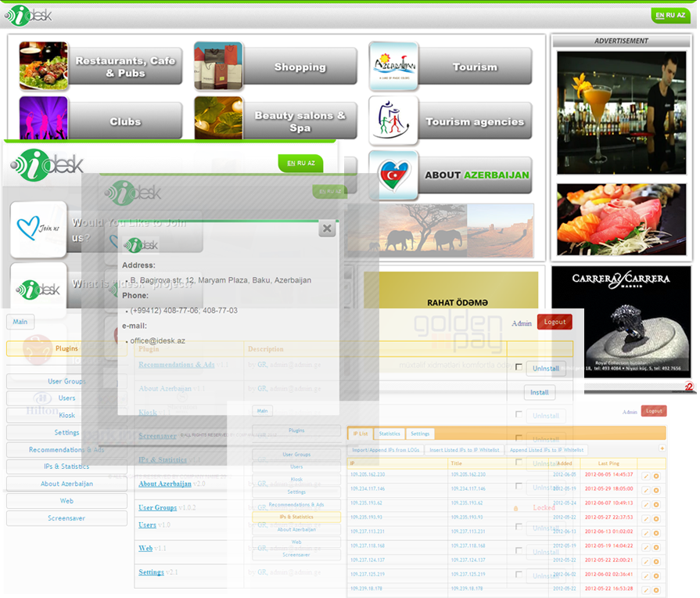Switch to the Statistics tab
Image resolution: width=700 pixels, height=598 pixels.
(389, 434)
